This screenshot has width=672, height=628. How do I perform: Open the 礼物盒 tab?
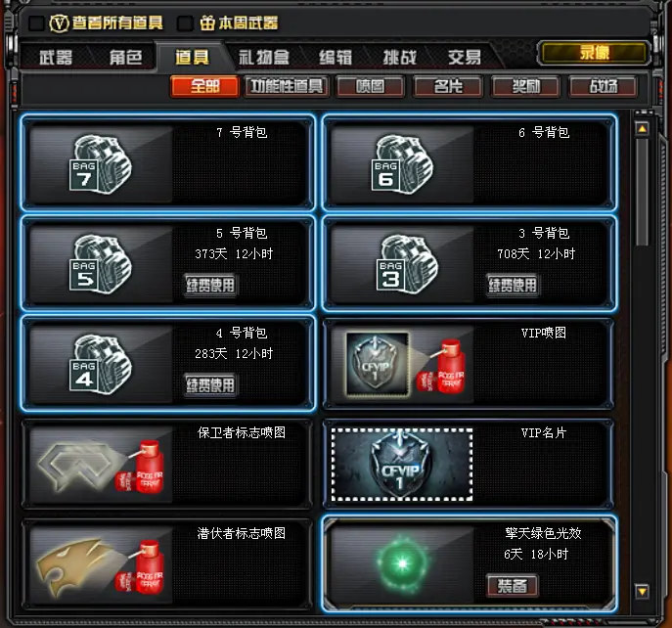(264, 57)
